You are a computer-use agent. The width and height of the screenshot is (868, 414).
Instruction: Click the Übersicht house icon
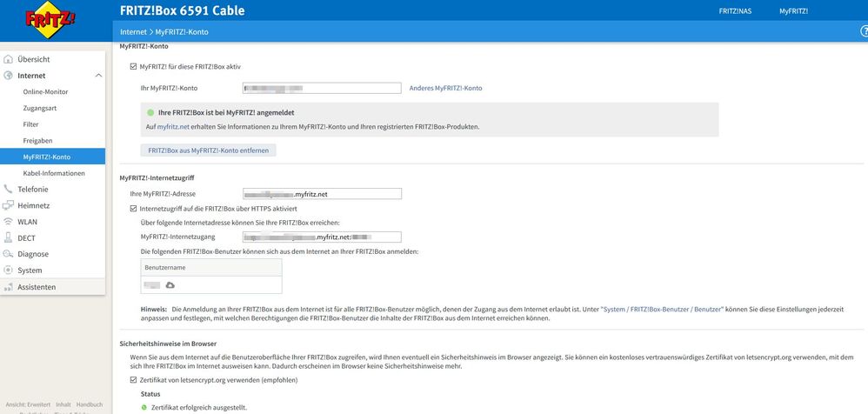click(8, 59)
